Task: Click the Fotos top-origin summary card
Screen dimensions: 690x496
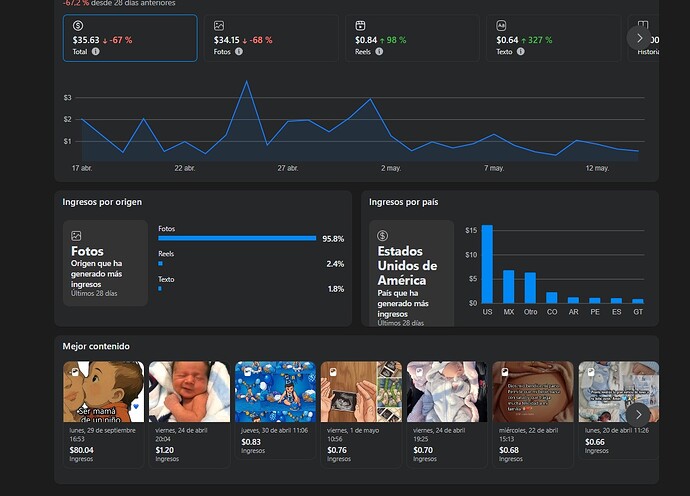Action: (x=105, y=263)
